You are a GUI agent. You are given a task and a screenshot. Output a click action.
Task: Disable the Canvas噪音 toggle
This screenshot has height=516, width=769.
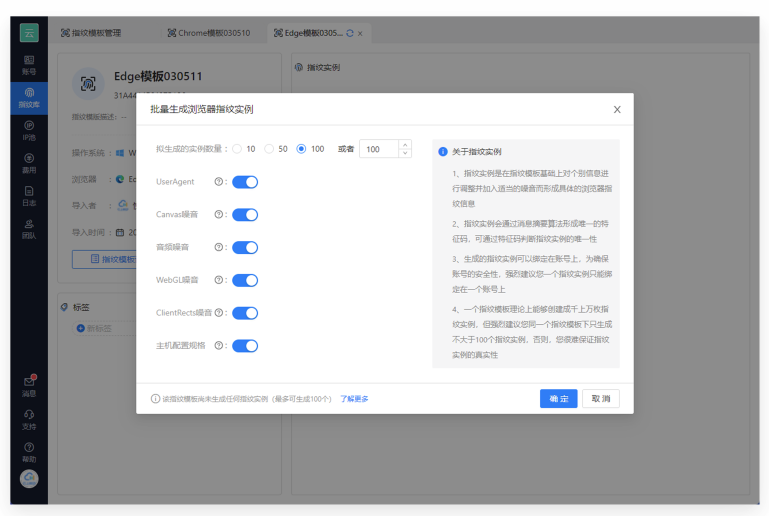[x=245, y=215]
